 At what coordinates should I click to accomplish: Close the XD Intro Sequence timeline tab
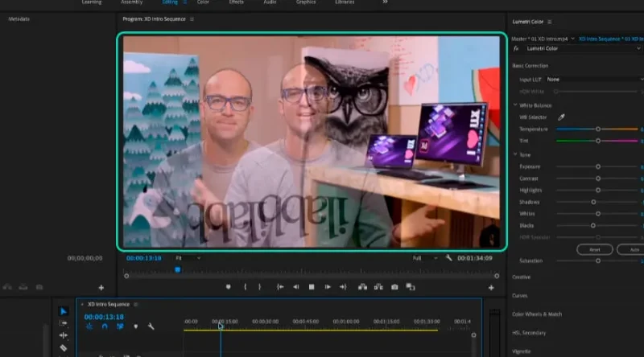point(82,305)
